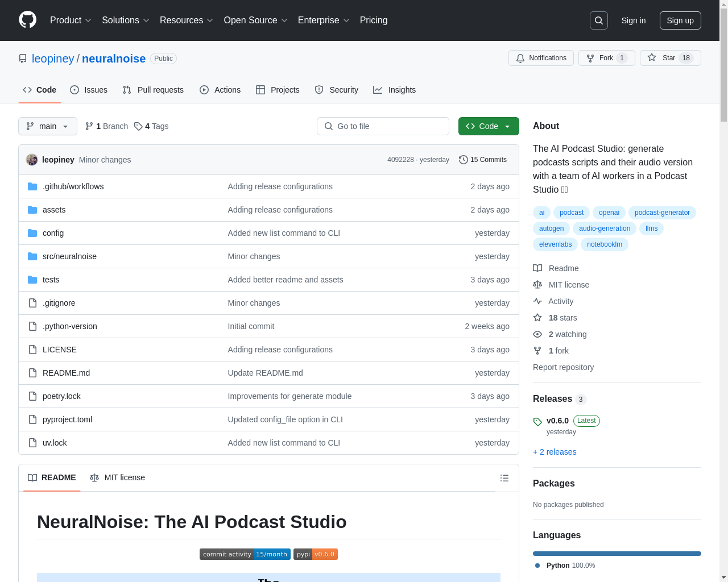Click the scale icon beside MIT license in About
Viewport: 728px width, 582px height.
(x=537, y=285)
